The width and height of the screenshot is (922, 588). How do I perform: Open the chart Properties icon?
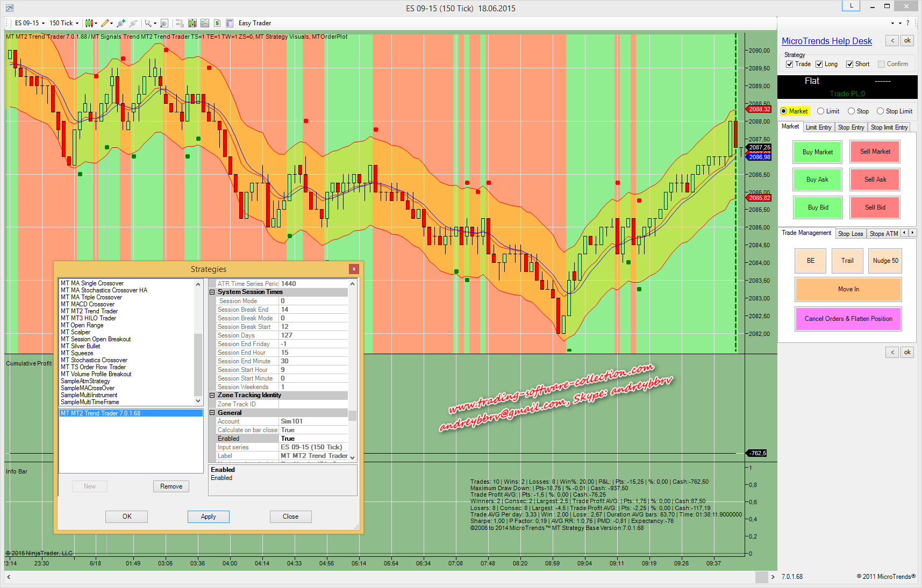[230, 23]
